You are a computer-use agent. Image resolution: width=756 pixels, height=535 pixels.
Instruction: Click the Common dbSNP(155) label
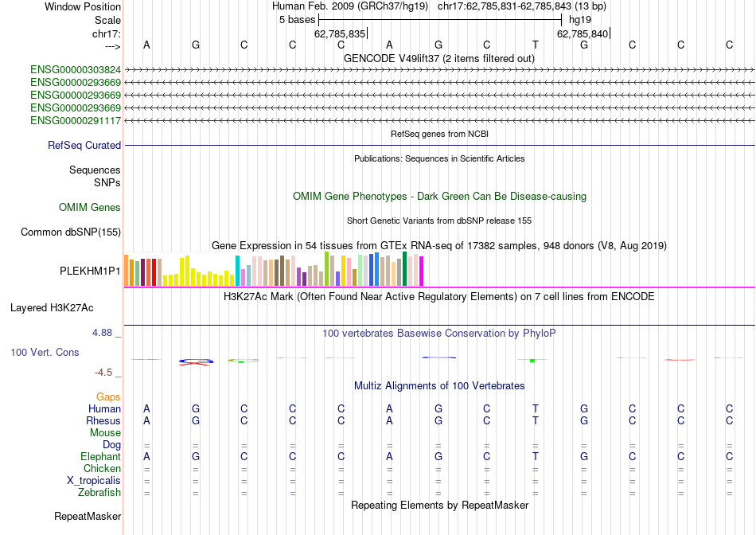(x=71, y=232)
